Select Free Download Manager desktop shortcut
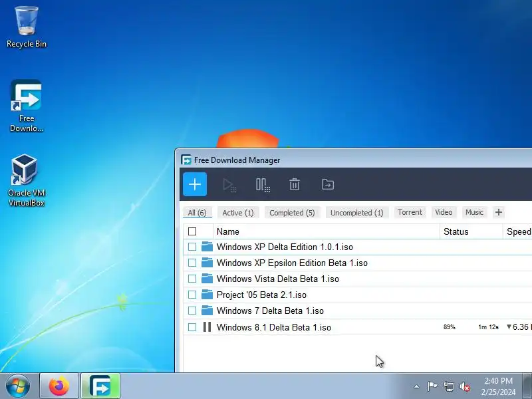532x399 pixels. coord(27,106)
